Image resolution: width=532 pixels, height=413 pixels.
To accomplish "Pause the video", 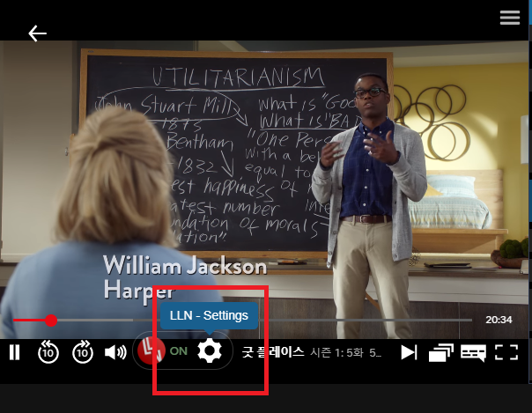I will 14,352.
